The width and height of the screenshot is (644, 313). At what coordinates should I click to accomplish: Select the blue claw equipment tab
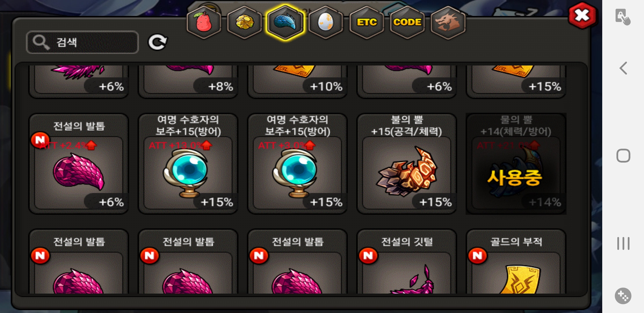pos(285,22)
